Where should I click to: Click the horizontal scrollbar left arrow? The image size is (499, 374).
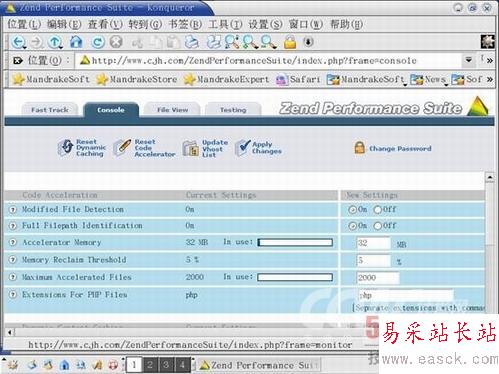coord(10,332)
